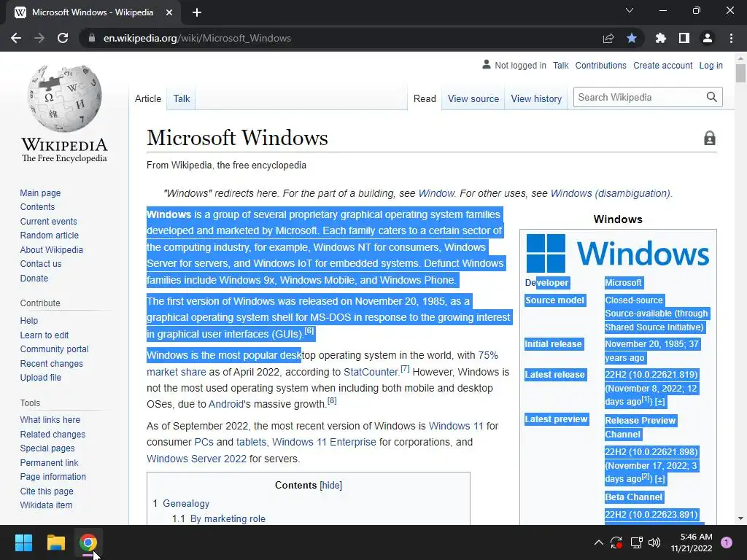Screen dimensions: 747x560
Task: Open the Windows Server 2022 link
Action: tap(196, 459)
